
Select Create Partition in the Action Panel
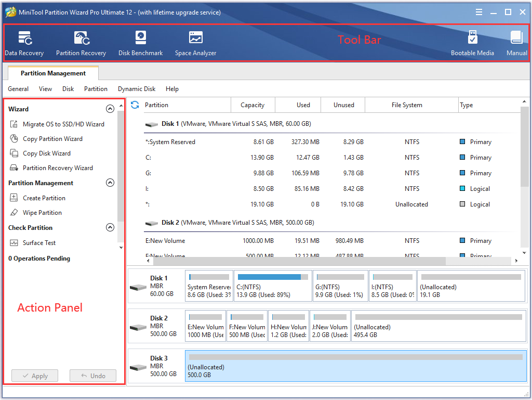pyautogui.click(x=45, y=198)
